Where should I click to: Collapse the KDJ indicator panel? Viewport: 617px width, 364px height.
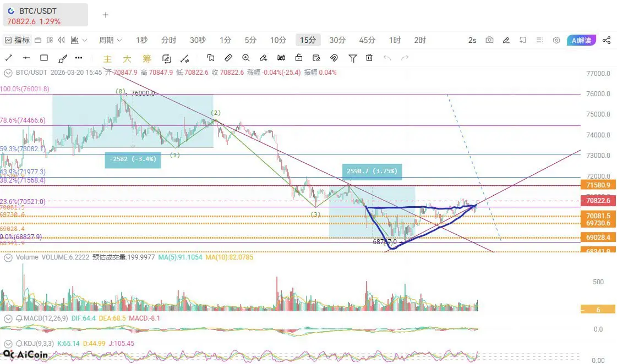(x=8, y=344)
